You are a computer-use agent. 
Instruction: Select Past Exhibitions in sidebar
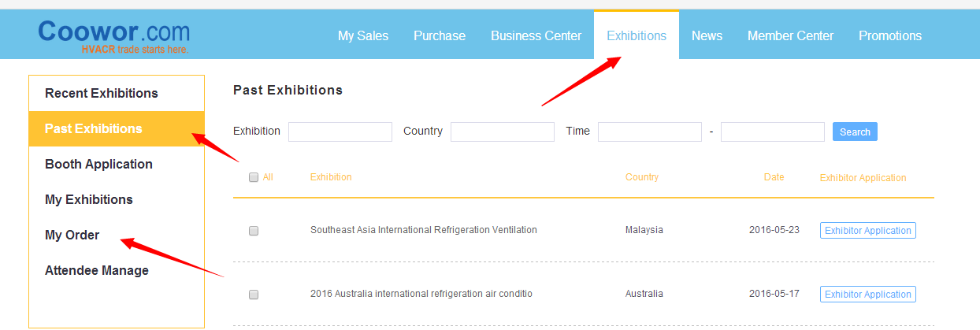click(x=94, y=128)
